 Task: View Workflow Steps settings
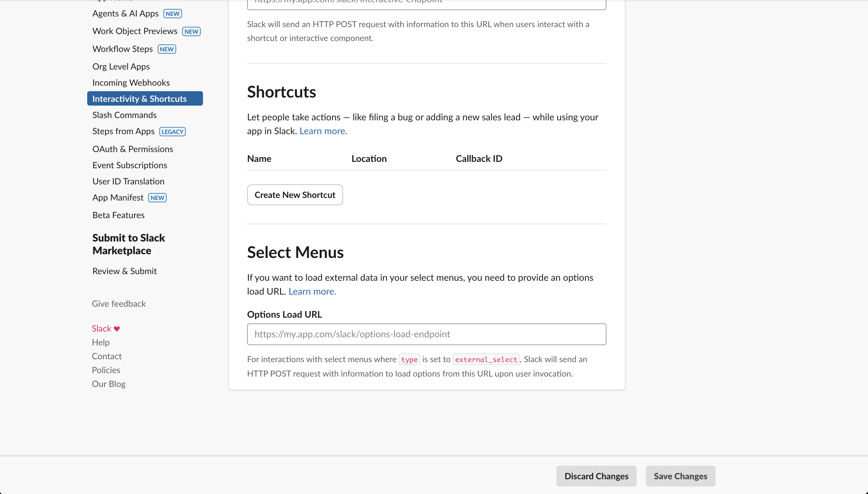click(122, 48)
